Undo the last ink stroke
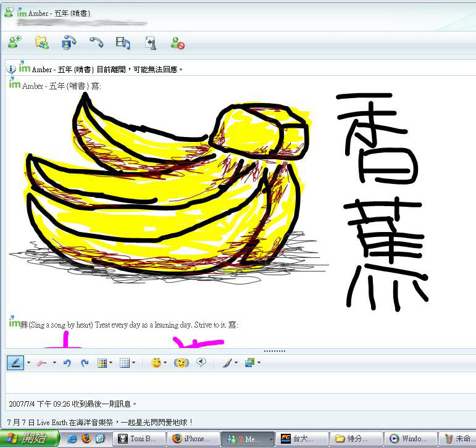Viewport: 476px width, 448px height. pyautogui.click(x=67, y=363)
